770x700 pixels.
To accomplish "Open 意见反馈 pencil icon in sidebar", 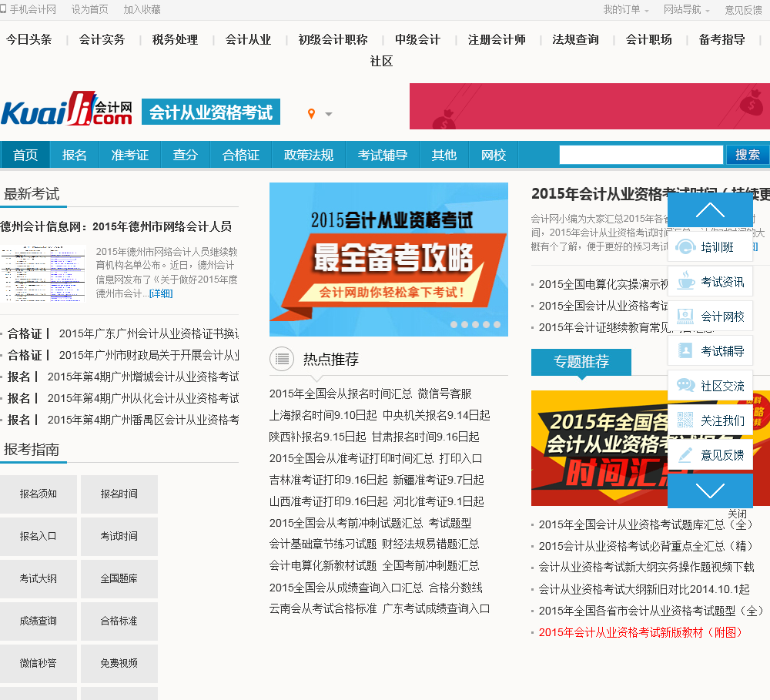I will 685,455.
